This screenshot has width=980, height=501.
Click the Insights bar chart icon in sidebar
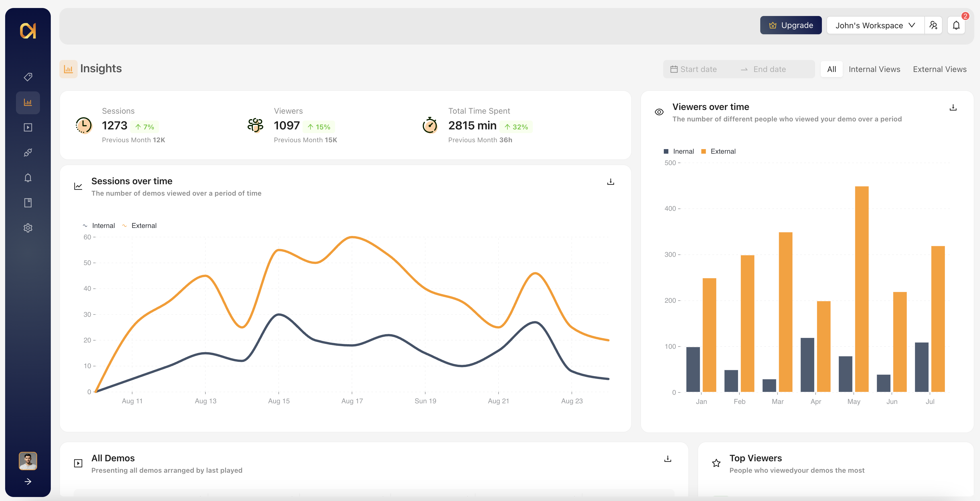pos(27,102)
